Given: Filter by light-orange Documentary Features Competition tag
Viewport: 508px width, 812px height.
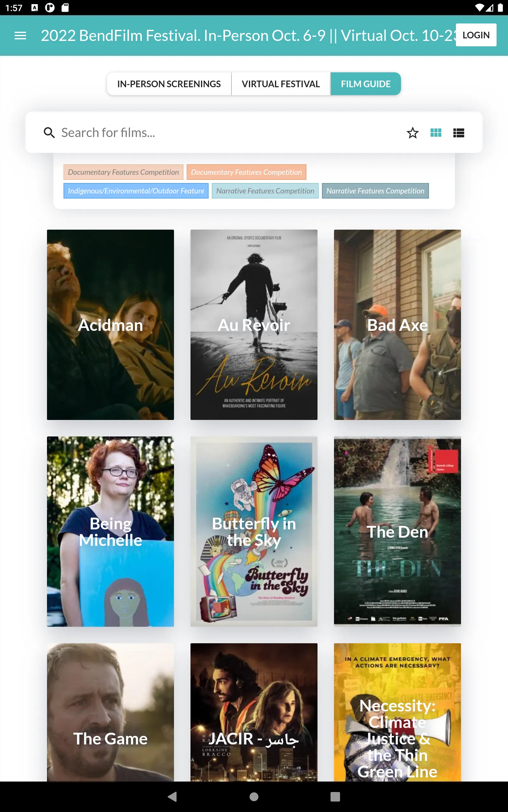Looking at the screenshot, I should (123, 172).
